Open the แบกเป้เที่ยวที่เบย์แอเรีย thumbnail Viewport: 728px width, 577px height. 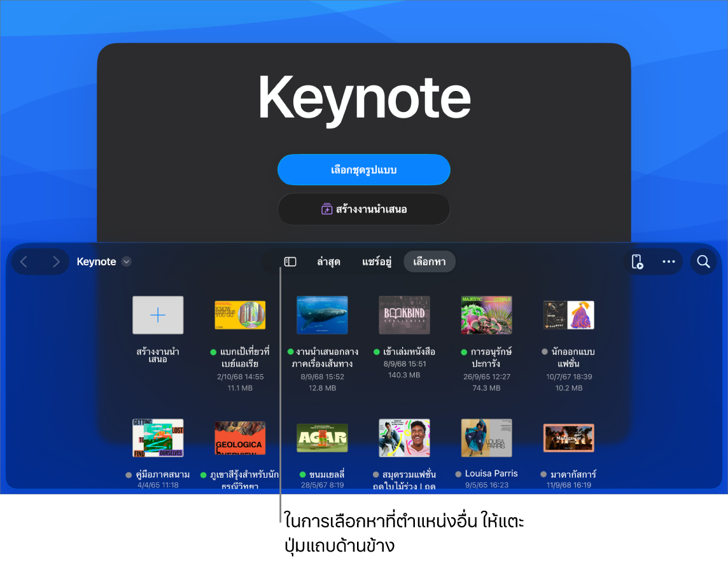(x=240, y=315)
